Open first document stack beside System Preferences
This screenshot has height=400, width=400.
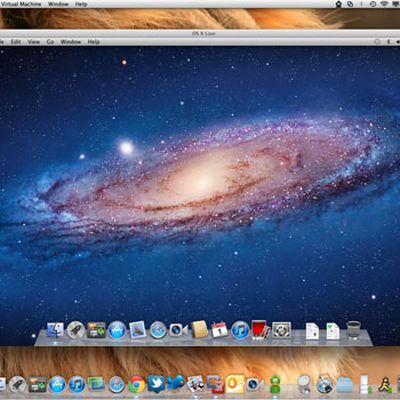pos(312,331)
